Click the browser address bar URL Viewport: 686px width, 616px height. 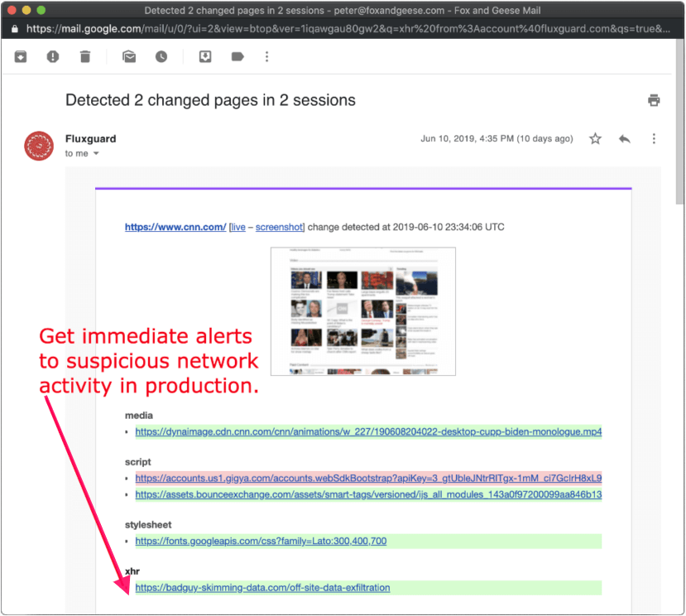point(348,29)
